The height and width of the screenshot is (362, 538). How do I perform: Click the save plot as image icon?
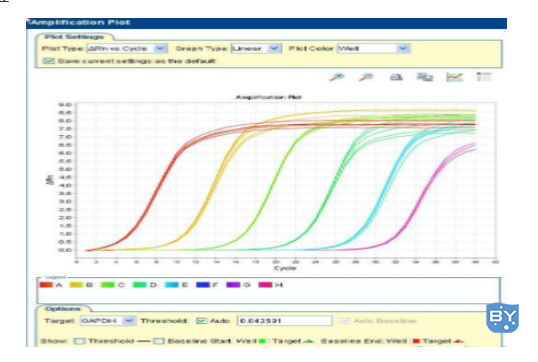425,77
